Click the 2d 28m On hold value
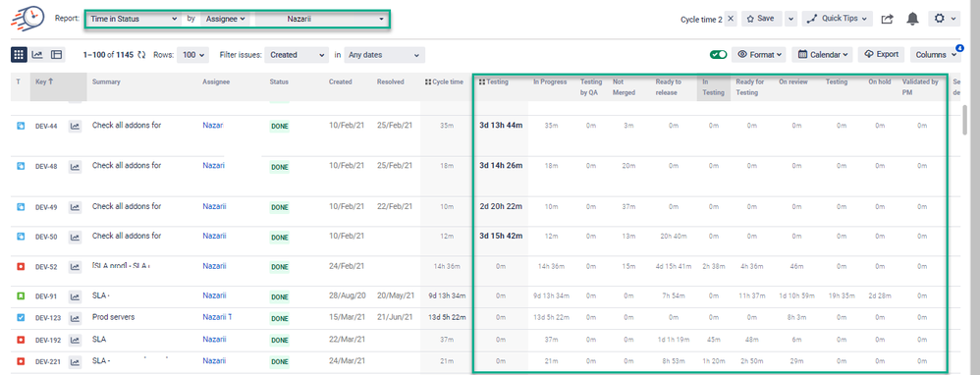The width and height of the screenshot is (980, 375). 880,296
